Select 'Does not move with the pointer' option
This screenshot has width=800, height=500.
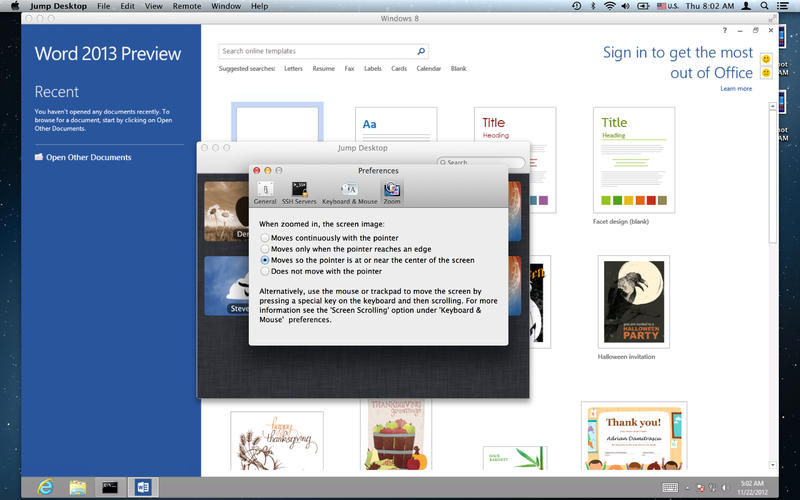[x=321, y=271]
